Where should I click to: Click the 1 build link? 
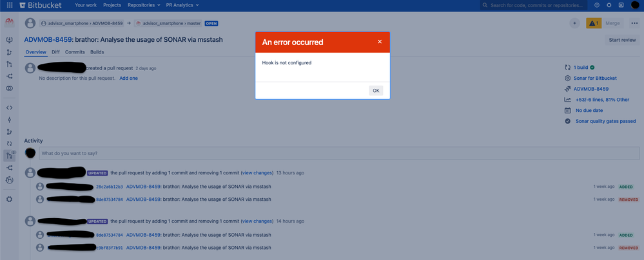click(x=581, y=68)
